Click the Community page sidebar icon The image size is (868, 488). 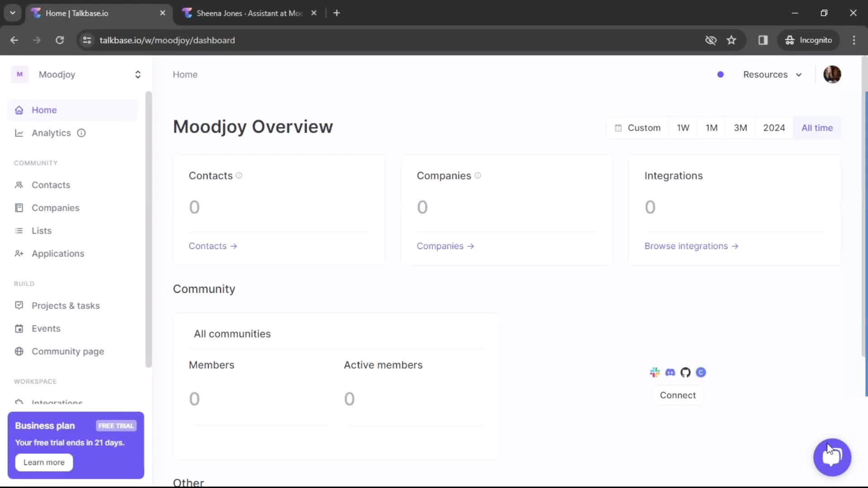(19, 351)
